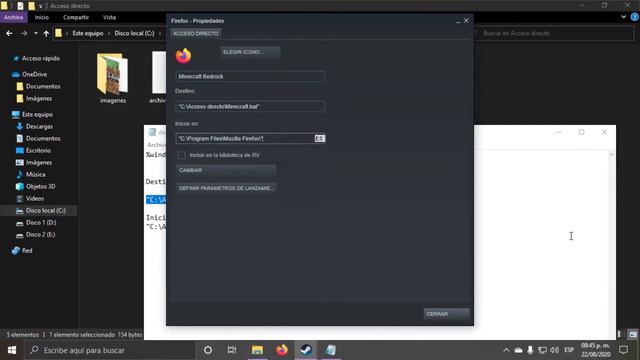
Task: Close the Firefox Propiedades dialog
Action: click(466, 20)
